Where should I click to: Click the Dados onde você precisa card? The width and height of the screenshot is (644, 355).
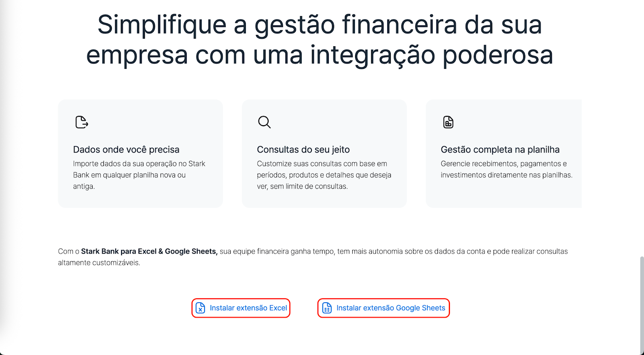[x=140, y=154]
